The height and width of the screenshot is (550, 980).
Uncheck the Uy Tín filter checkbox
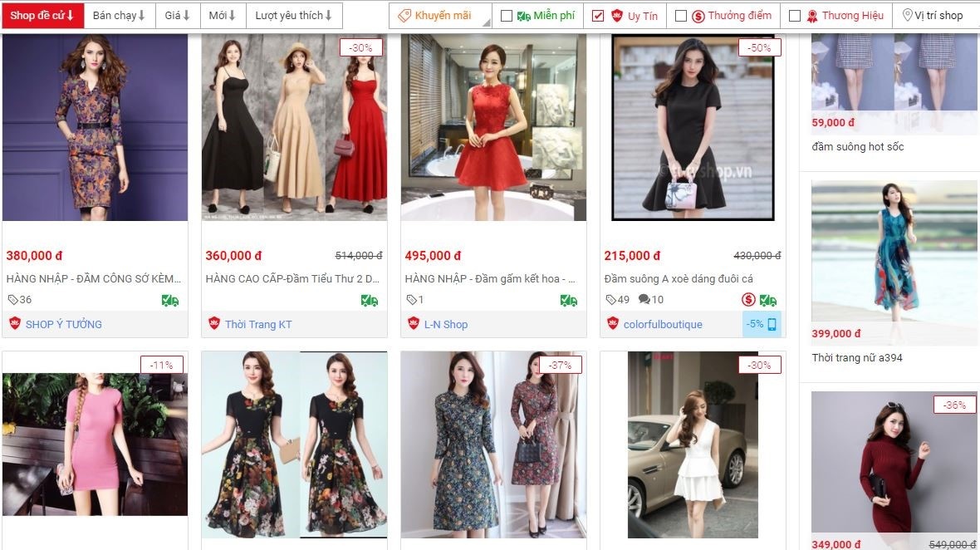[x=598, y=16]
